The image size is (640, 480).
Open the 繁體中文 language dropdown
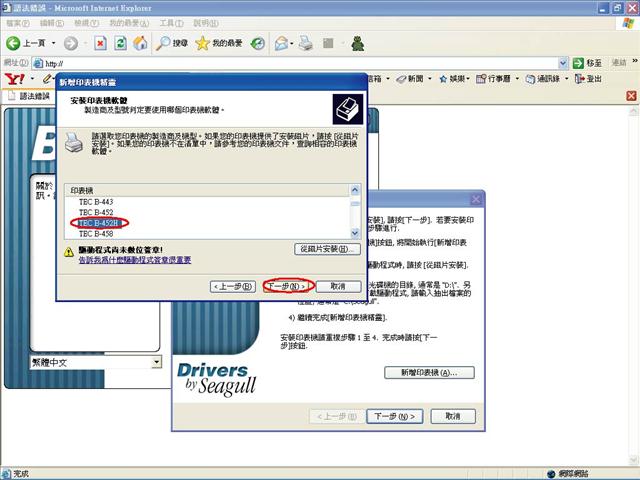tap(156, 362)
